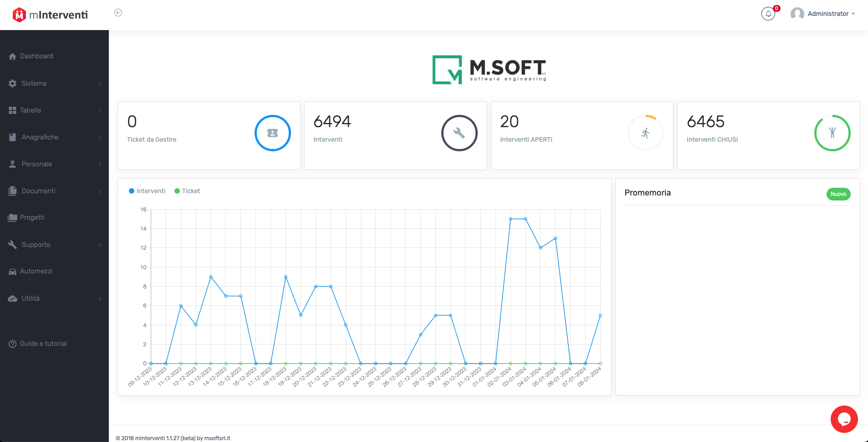The width and height of the screenshot is (868, 442).
Task: Open the Tabelle menu
Action: 31,110
